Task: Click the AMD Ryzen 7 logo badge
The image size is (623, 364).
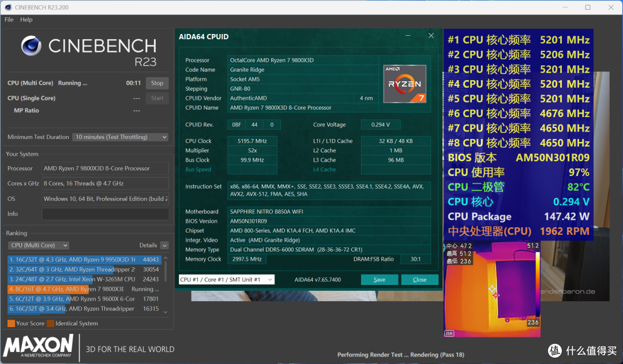Action: (x=405, y=84)
